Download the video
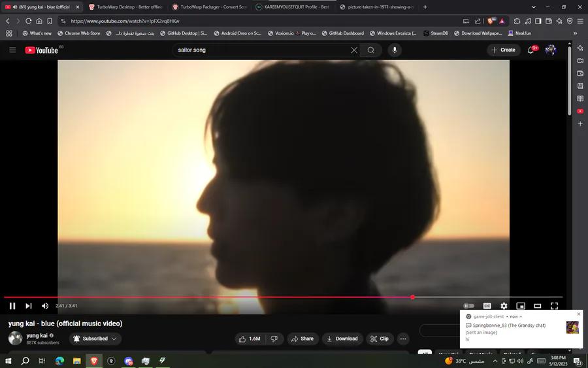This screenshot has height=368, width=588. click(x=342, y=339)
